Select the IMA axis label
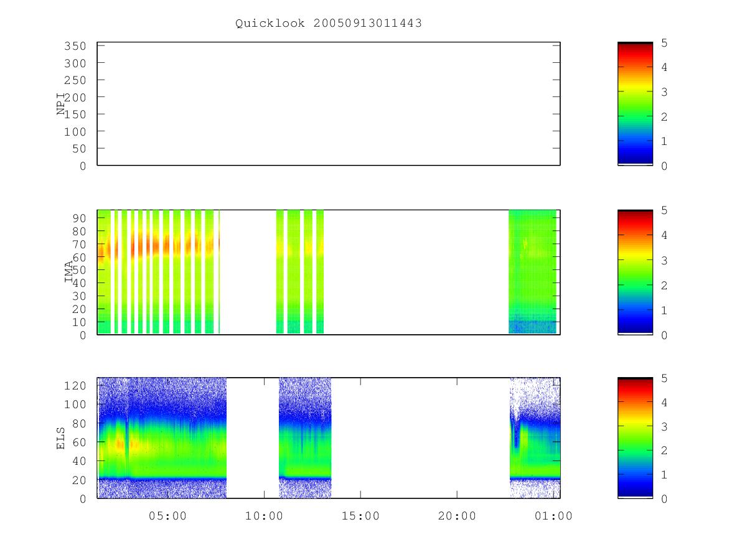 pos(68,272)
